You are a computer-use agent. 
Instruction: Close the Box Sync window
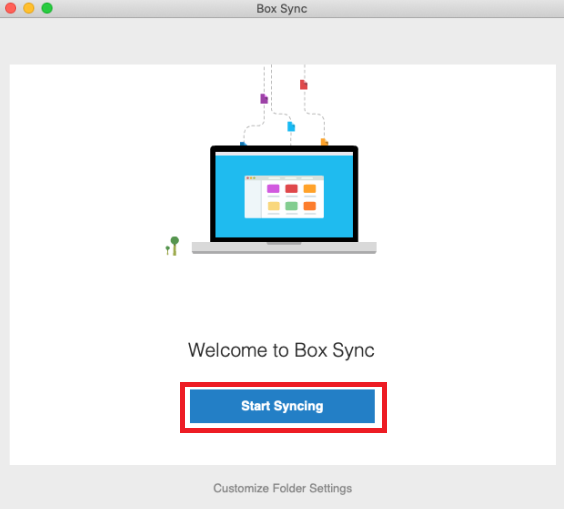pos(11,8)
